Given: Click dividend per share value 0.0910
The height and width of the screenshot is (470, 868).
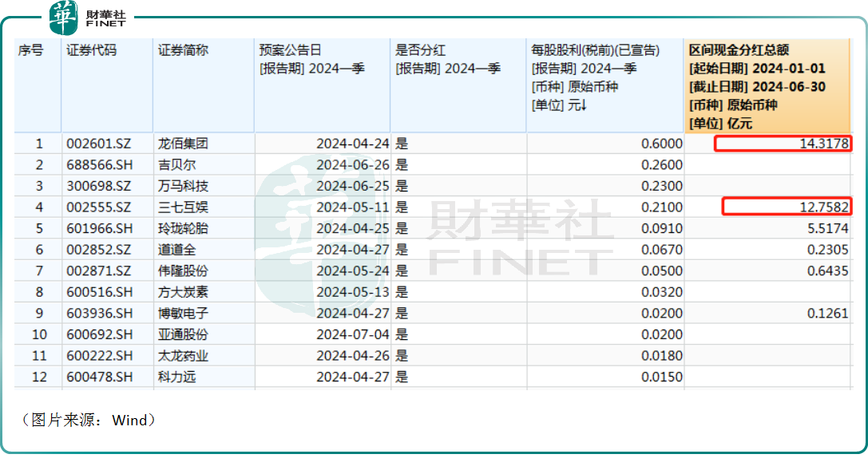Looking at the screenshot, I should pos(661,228).
